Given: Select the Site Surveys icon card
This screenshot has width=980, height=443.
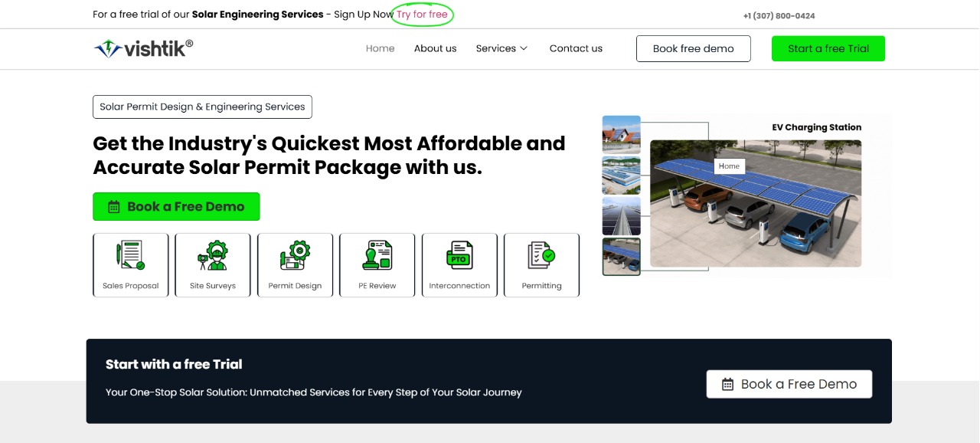Looking at the screenshot, I should (x=213, y=265).
